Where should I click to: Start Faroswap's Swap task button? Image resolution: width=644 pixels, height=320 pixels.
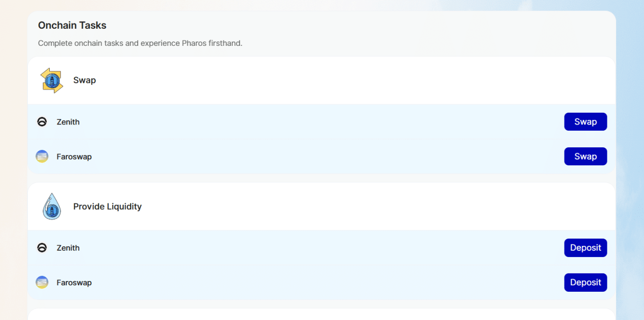pyautogui.click(x=585, y=157)
